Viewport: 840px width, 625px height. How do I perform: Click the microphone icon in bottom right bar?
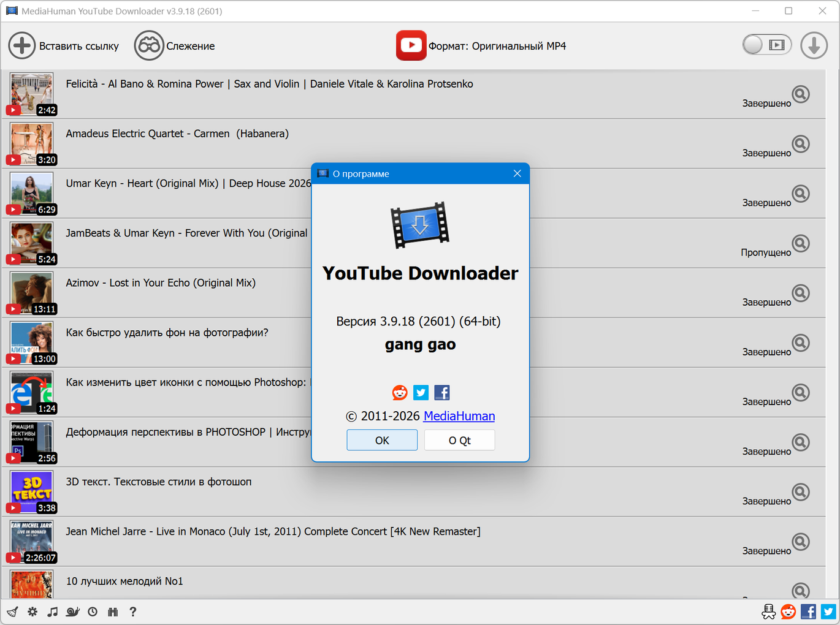coord(768,612)
